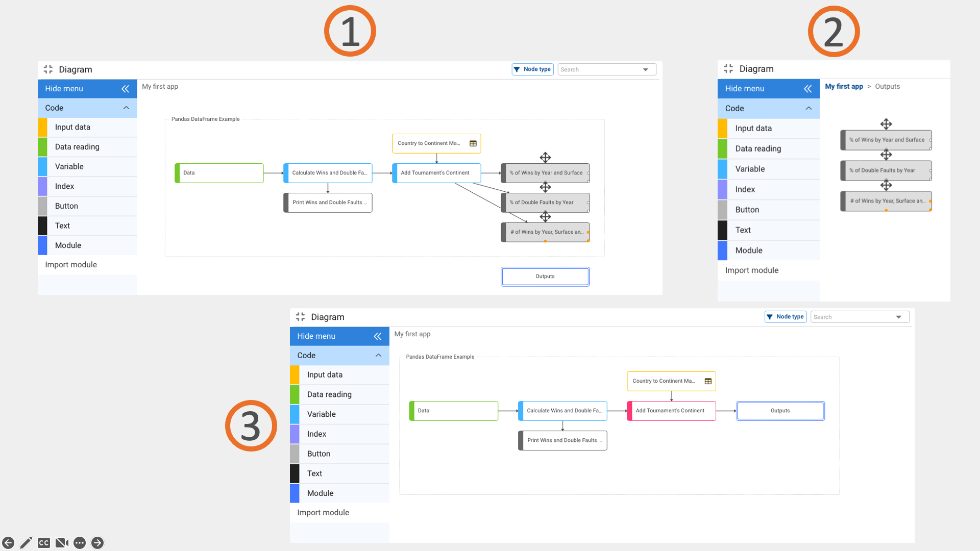980x551 pixels.
Task: Toggle closed captions CC icon
Action: 44,542
